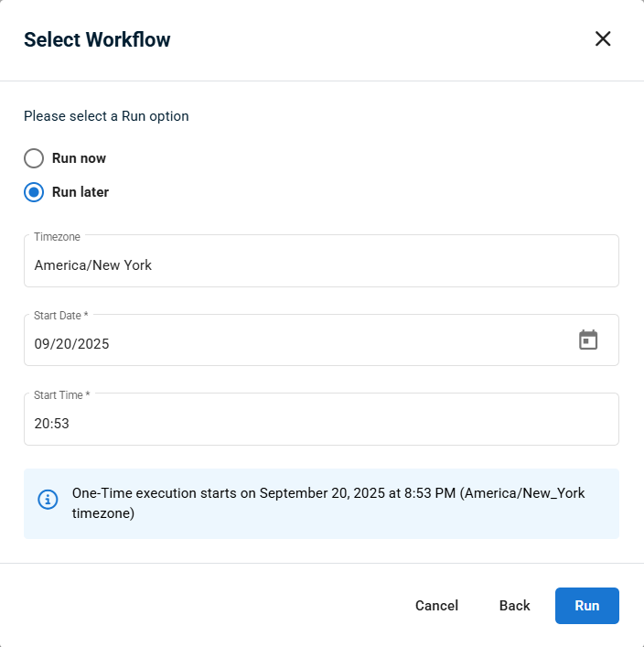
Task: Click the One-Time execution info message
Action: (328, 503)
